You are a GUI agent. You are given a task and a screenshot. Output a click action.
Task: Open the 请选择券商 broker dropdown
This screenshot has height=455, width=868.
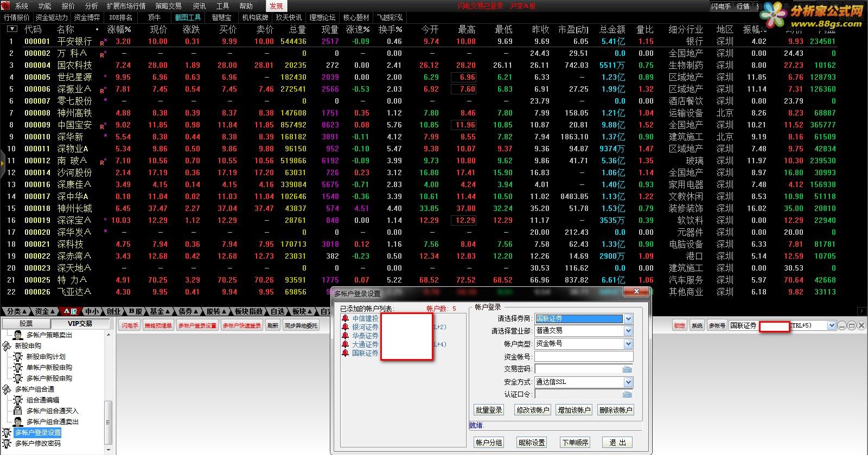point(628,319)
